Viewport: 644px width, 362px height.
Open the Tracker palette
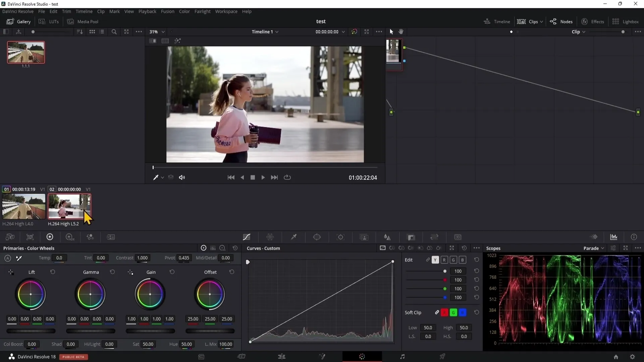[340, 237]
